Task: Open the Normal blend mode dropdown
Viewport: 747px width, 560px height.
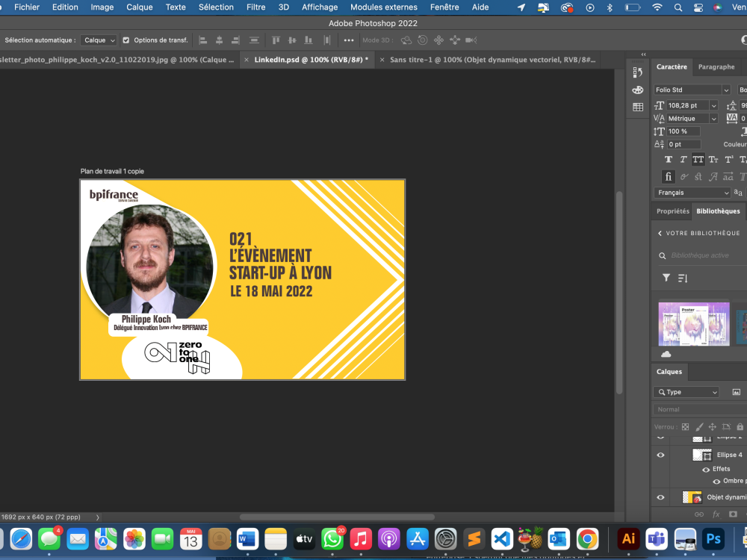Action: click(x=699, y=409)
